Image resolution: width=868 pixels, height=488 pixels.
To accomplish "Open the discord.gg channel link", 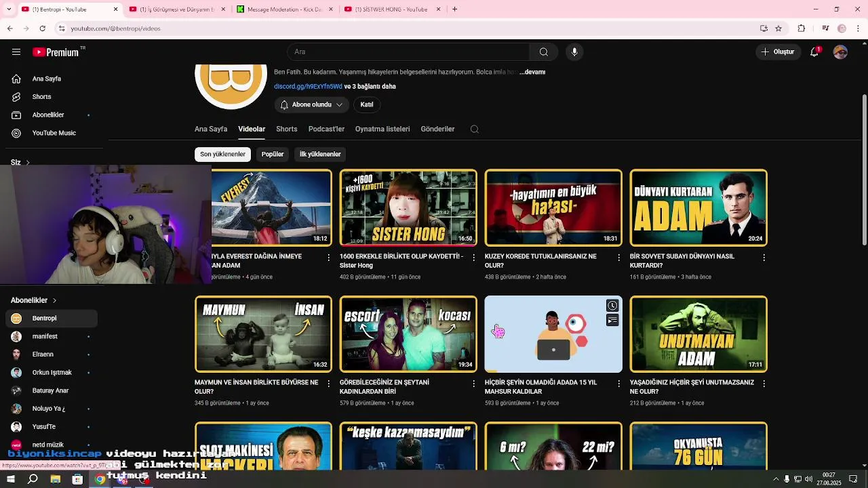I will (308, 87).
